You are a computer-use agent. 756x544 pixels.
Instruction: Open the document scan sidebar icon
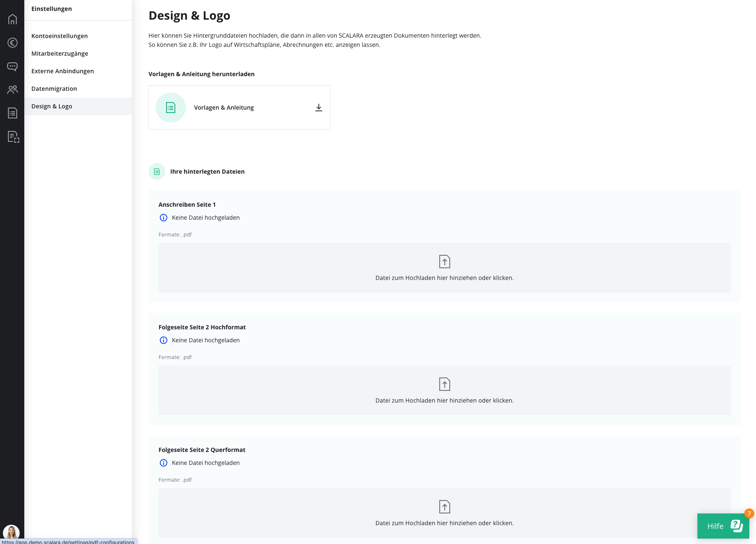click(x=13, y=137)
